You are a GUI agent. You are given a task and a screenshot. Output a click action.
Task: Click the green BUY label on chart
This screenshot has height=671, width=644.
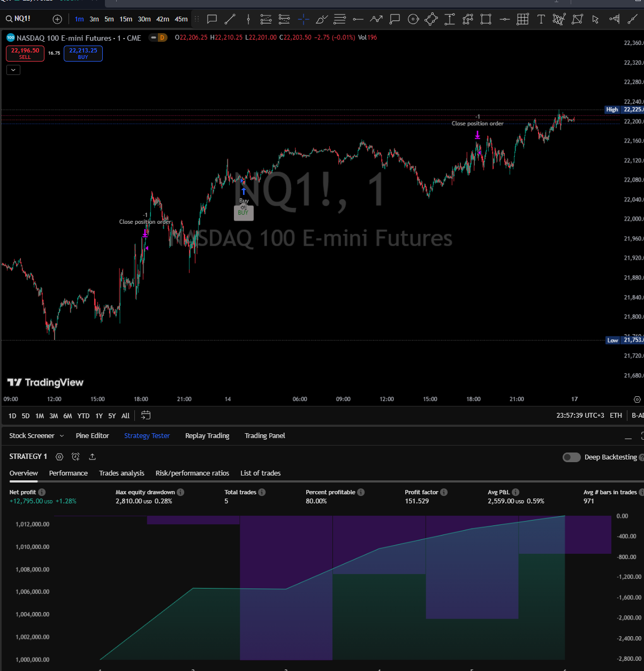[x=243, y=213]
